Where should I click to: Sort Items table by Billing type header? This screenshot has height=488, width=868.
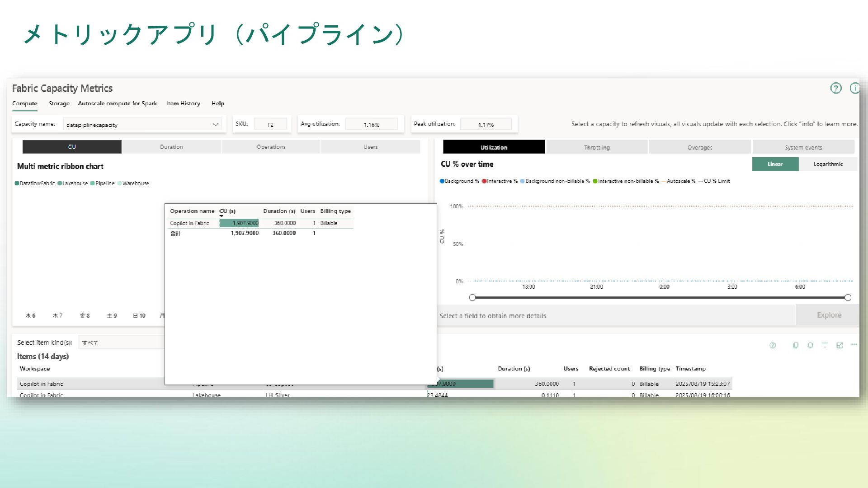(655, 369)
